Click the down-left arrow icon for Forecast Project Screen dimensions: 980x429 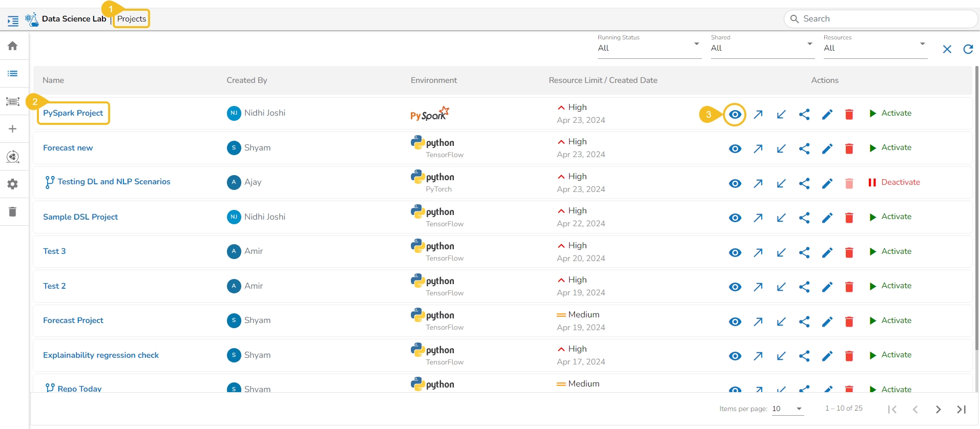click(x=781, y=321)
